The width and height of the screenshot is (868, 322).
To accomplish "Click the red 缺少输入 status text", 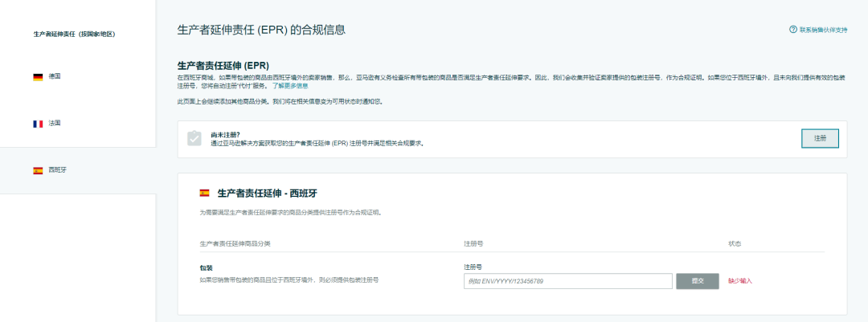I will [739, 281].
